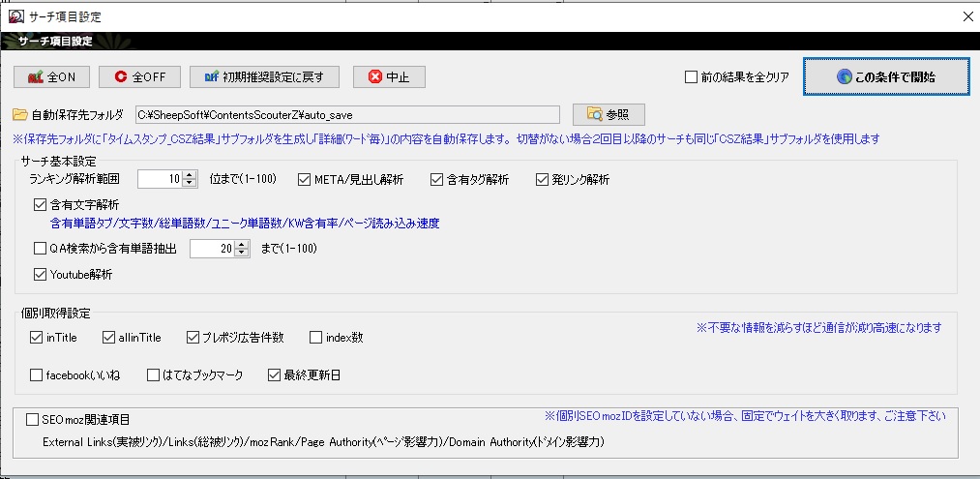
Task: Start search with この条件で開始 button
Action: [884, 76]
